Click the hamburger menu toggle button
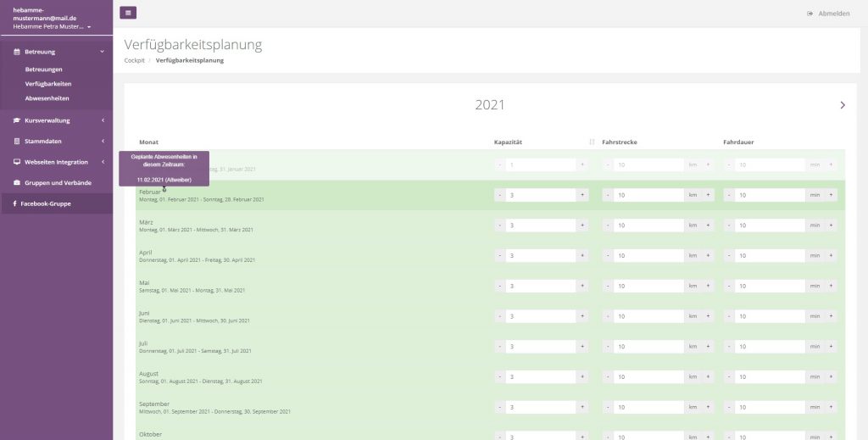This screenshot has height=440, width=868. pyautogui.click(x=128, y=13)
